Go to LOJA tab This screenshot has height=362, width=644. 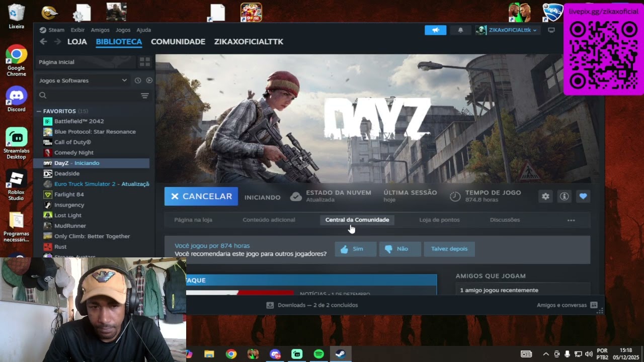point(77,42)
